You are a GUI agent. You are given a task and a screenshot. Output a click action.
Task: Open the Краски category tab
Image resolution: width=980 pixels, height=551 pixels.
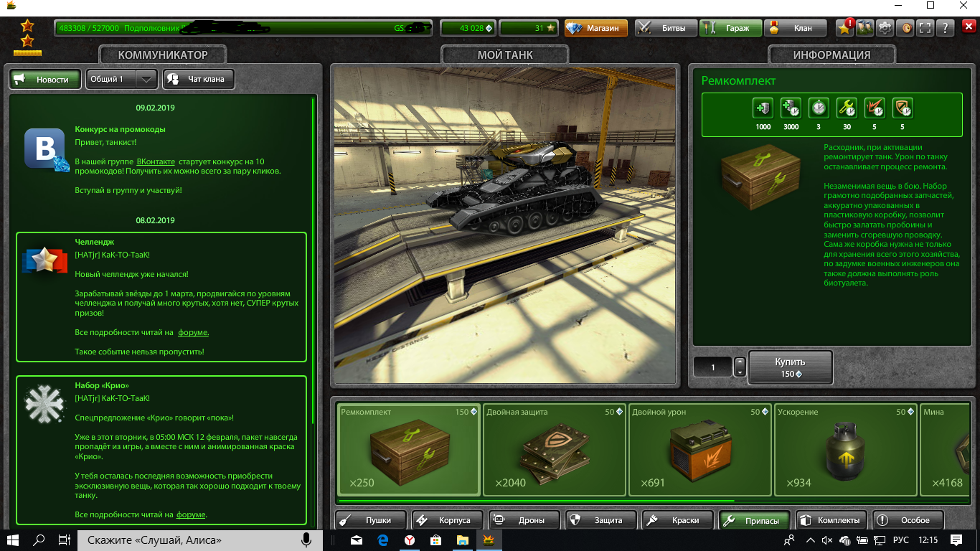[678, 520]
